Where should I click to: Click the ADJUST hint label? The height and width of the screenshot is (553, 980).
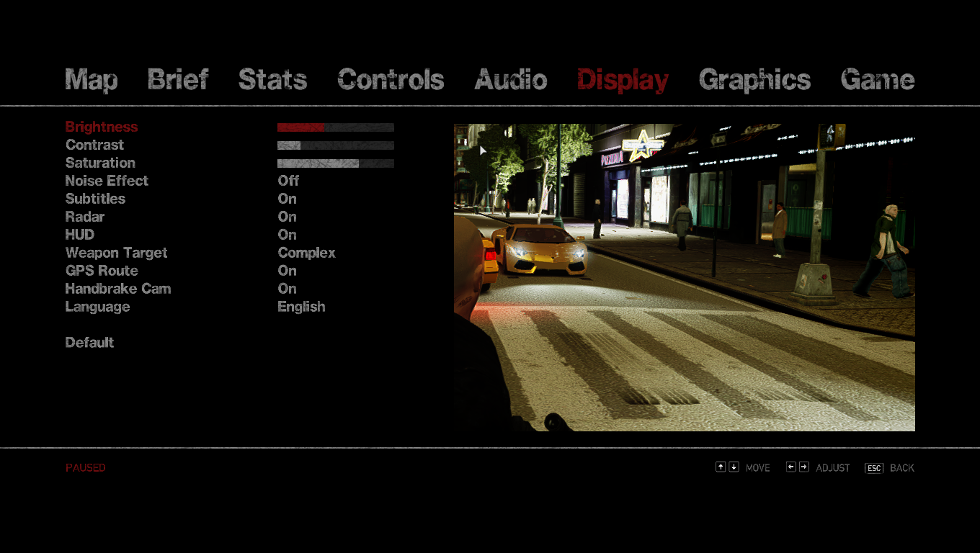(833, 468)
